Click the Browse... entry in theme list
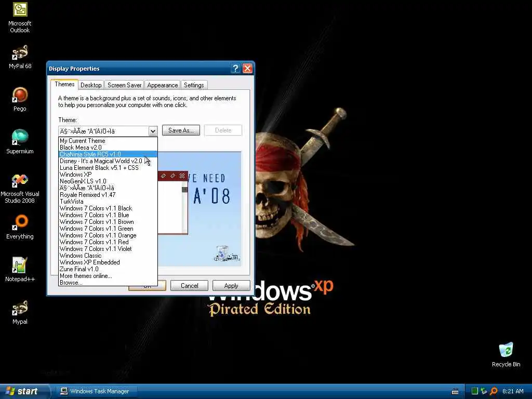 point(108,283)
